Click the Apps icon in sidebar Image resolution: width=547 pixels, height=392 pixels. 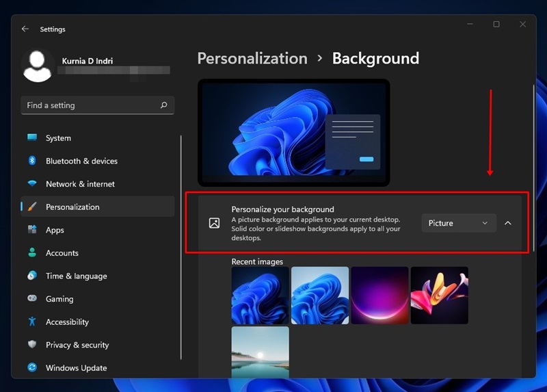[32, 230]
